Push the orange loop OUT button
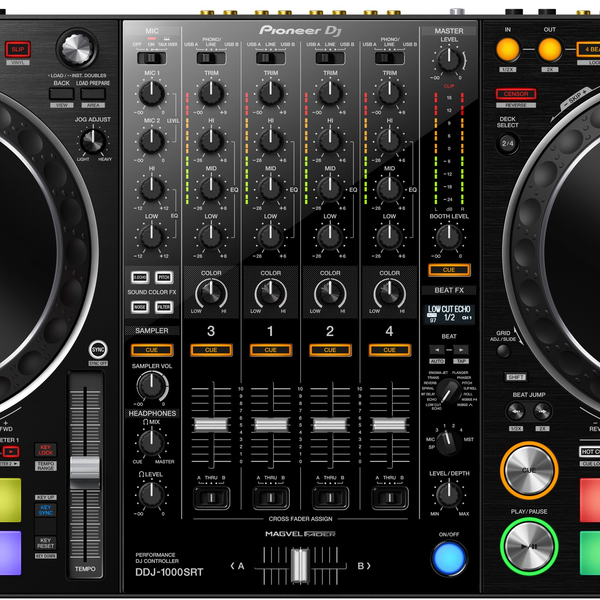Viewport: 600px width, 600px height. [x=550, y=49]
